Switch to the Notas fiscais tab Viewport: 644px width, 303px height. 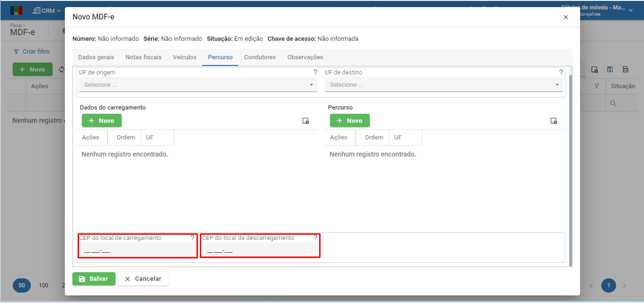point(143,57)
